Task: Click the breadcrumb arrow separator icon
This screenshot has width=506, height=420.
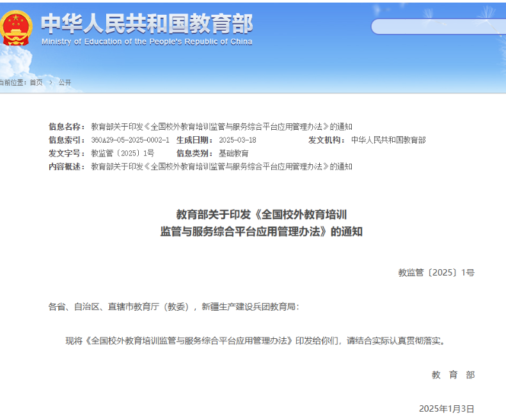Action: (x=51, y=82)
